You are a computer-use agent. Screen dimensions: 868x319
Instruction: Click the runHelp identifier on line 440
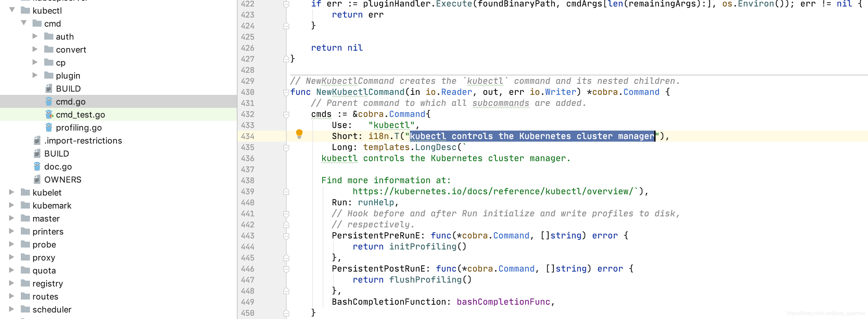pos(376,202)
